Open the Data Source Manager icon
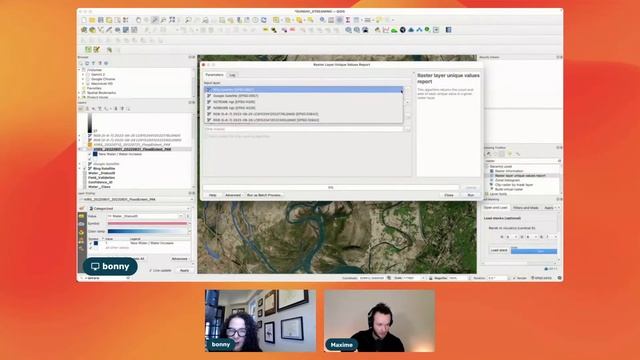Viewport: 640px width, 360px height. (84, 30)
